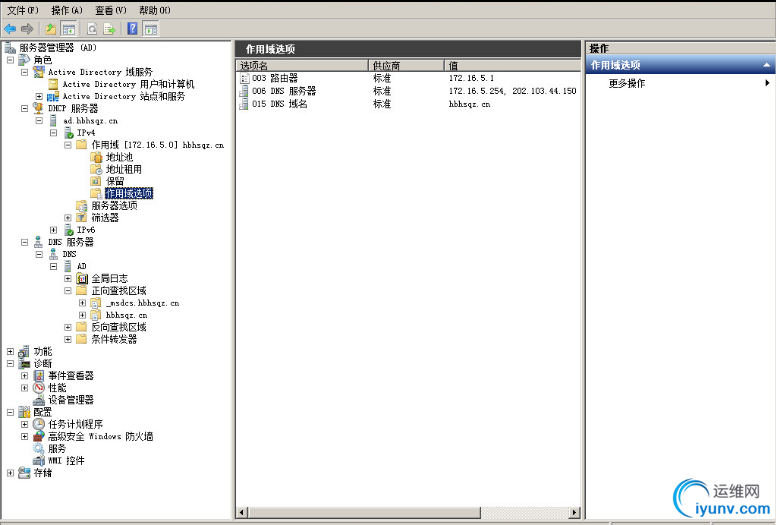Open the 查看(V) menu
776x525 pixels.
pos(110,10)
